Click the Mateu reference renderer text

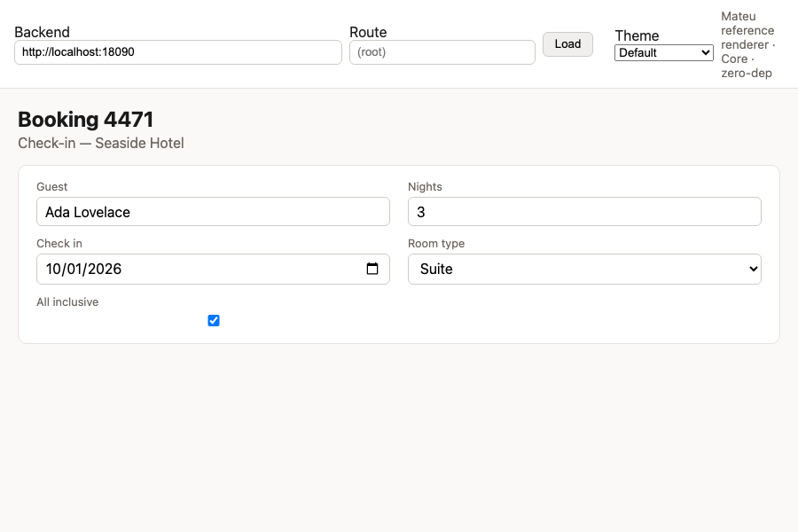tap(747, 45)
